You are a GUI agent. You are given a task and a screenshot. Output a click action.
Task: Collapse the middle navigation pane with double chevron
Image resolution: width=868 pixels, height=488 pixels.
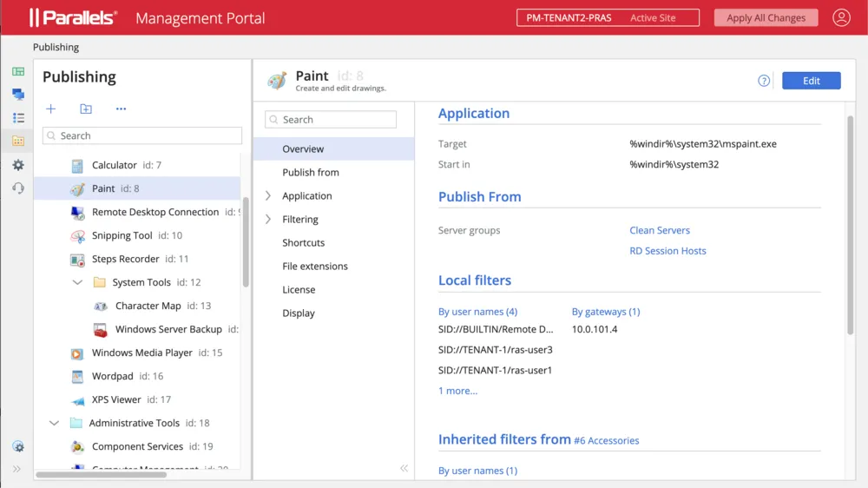pyautogui.click(x=404, y=468)
